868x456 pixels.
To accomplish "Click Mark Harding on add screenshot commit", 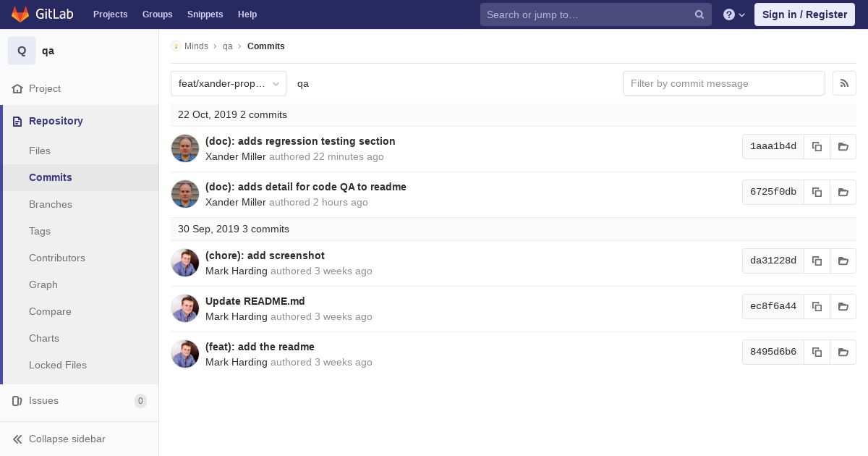I will point(237,271).
